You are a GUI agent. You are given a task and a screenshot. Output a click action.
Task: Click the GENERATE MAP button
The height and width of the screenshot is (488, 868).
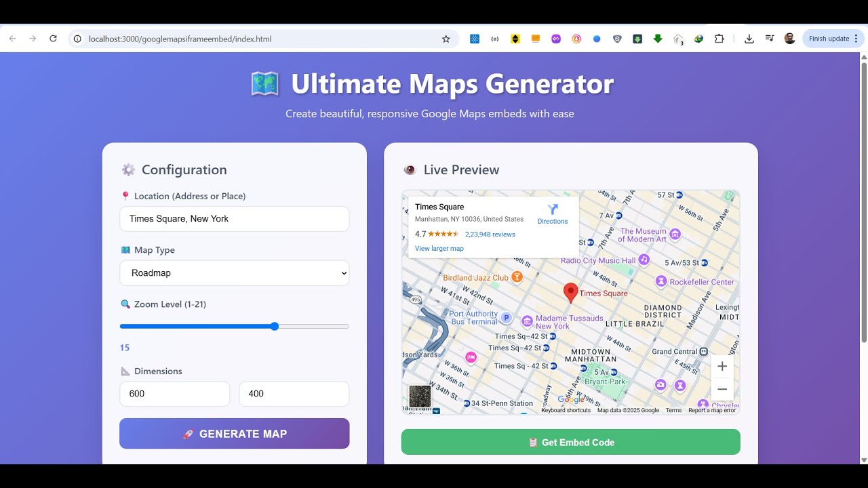(x=235, y=434)
